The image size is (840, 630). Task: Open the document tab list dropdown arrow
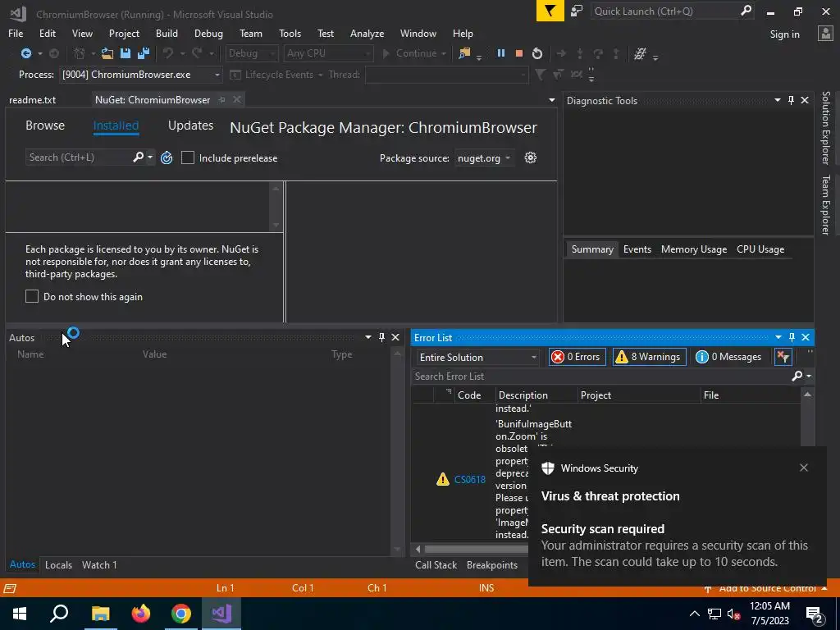(552, 100)
